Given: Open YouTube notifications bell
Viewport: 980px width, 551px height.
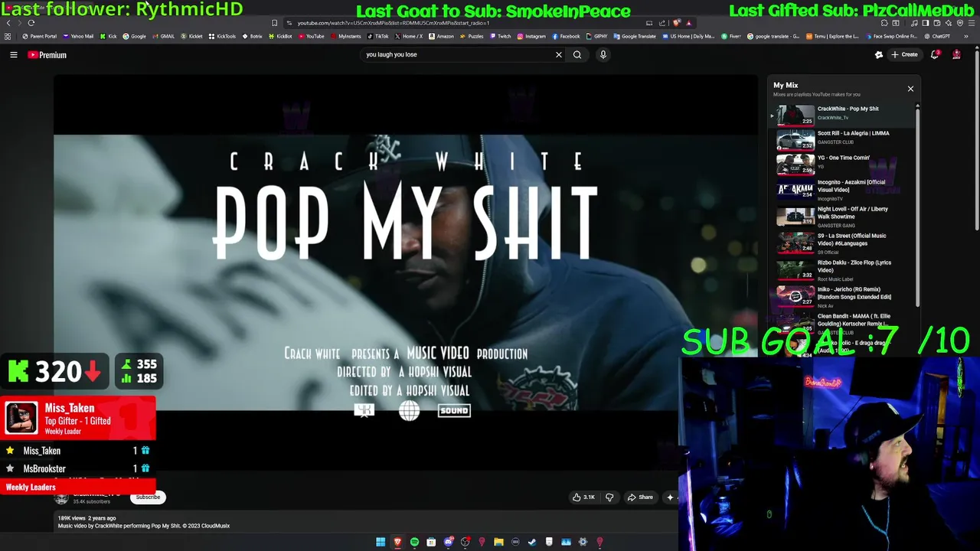Looking at the screenshot, I should click(935, 54).
